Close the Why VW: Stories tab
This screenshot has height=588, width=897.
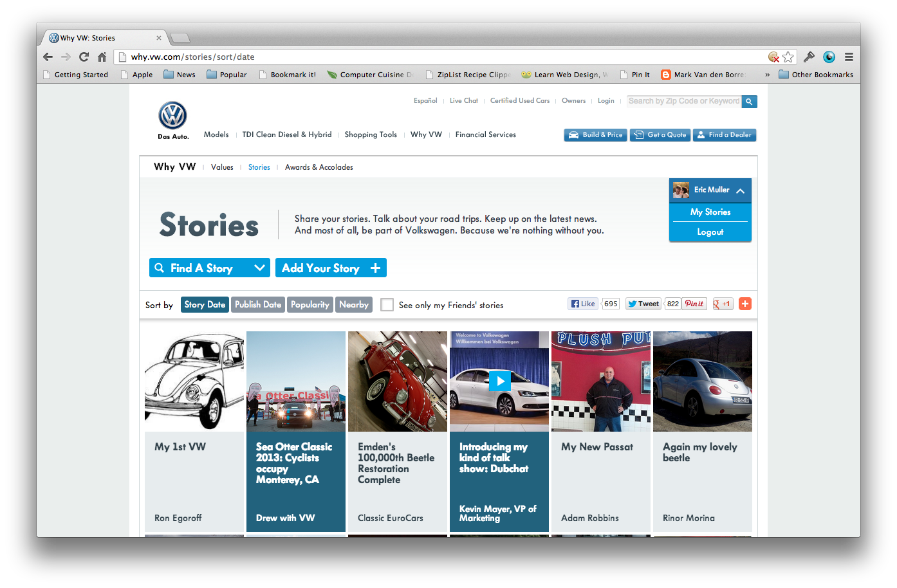159,38
